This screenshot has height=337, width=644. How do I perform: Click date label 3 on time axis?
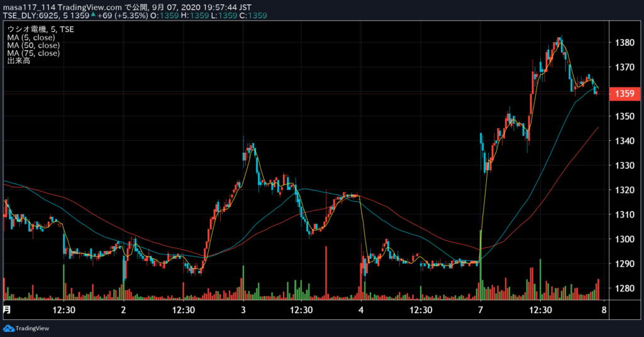(243, 310)
